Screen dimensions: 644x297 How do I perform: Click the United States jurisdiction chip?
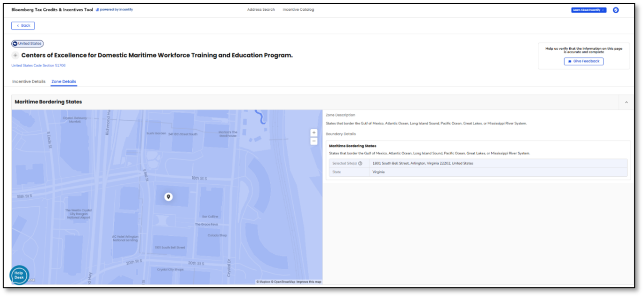point(28,44)
